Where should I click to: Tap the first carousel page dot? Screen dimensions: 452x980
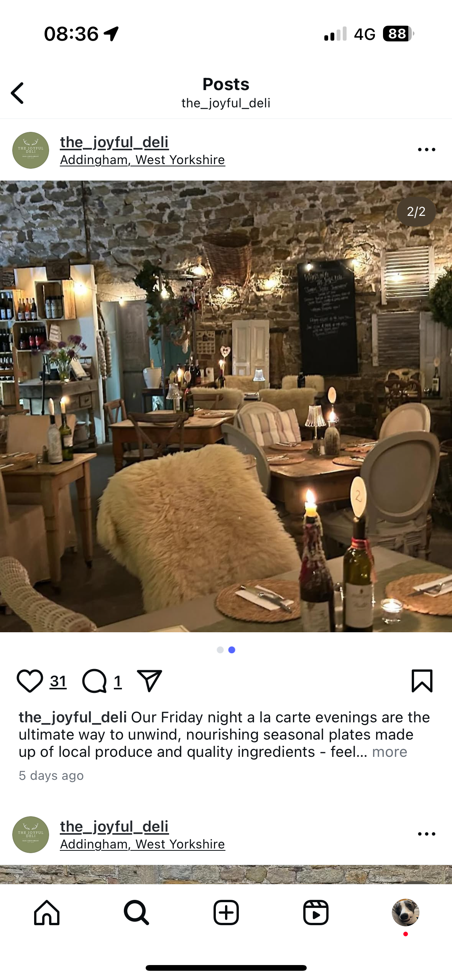coord(220,650)
